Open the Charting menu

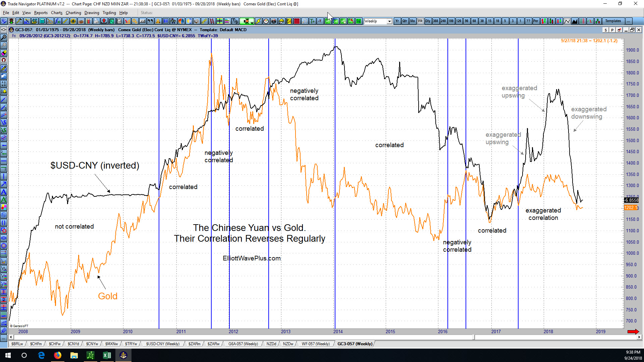pos(73,13)
